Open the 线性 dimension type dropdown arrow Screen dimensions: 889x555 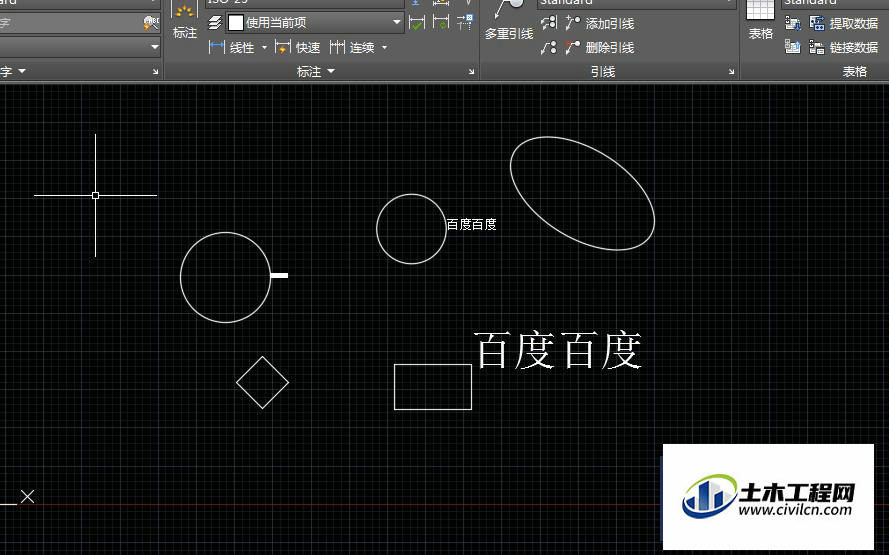pos(264,48)
